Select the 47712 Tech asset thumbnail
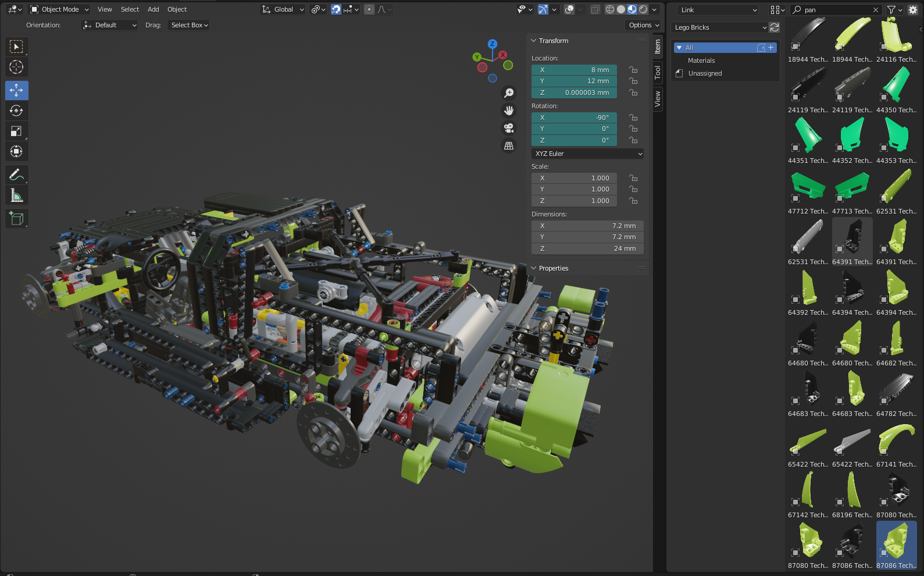This screenshot has width=924, height=576. click(x=808, y=191)
